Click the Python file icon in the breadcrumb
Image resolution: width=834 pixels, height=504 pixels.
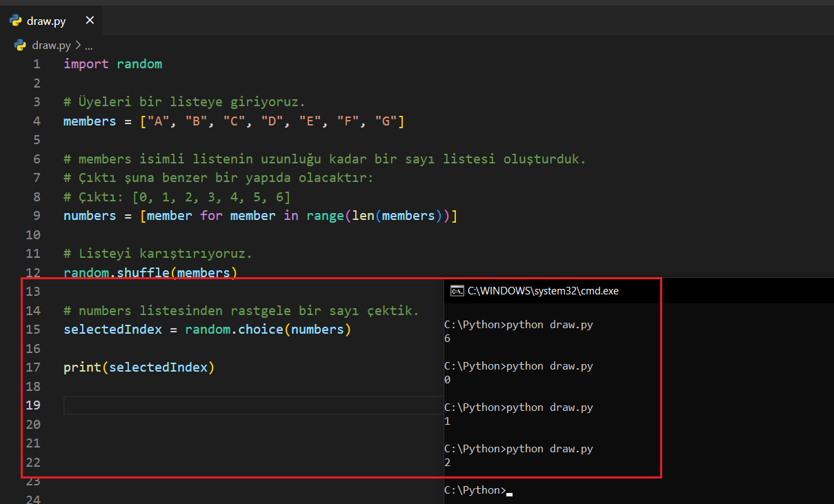(20, 46)
